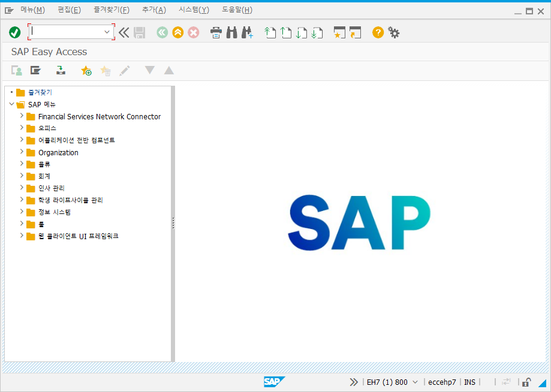Go to Previous Page icon
The width and height of the screenshot is (551, 392).
pyautogui.click(x=285, y=32)
